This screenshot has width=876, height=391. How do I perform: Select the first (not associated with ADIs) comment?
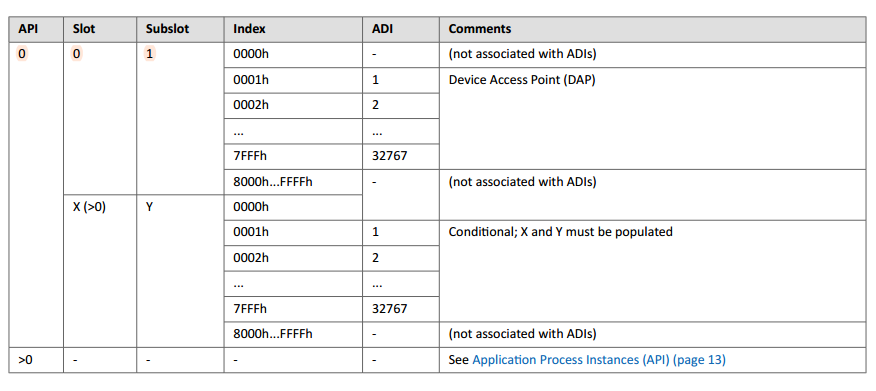pyautogui.click(x=522, y=54)
